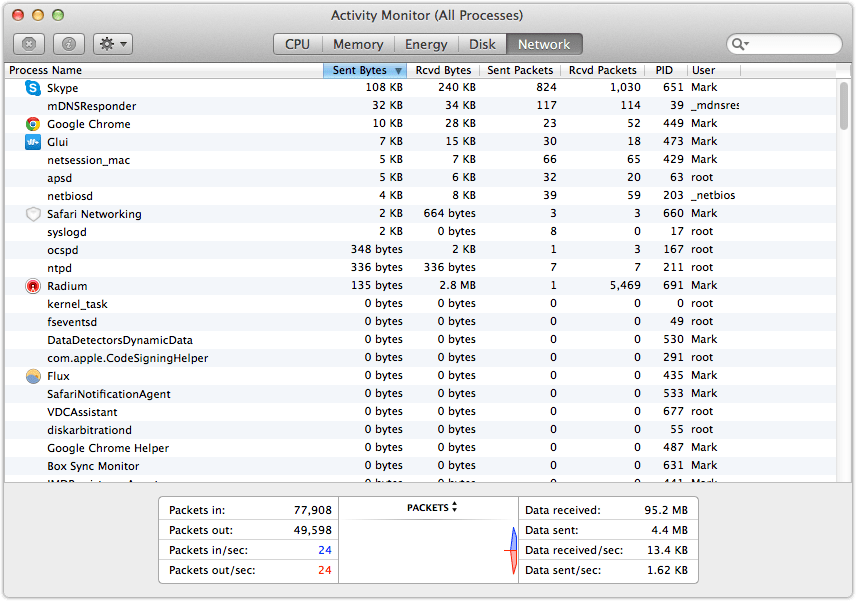Sort by Rcvd Bytes column
Screen dimensions: 856x601
coord(443,70)
